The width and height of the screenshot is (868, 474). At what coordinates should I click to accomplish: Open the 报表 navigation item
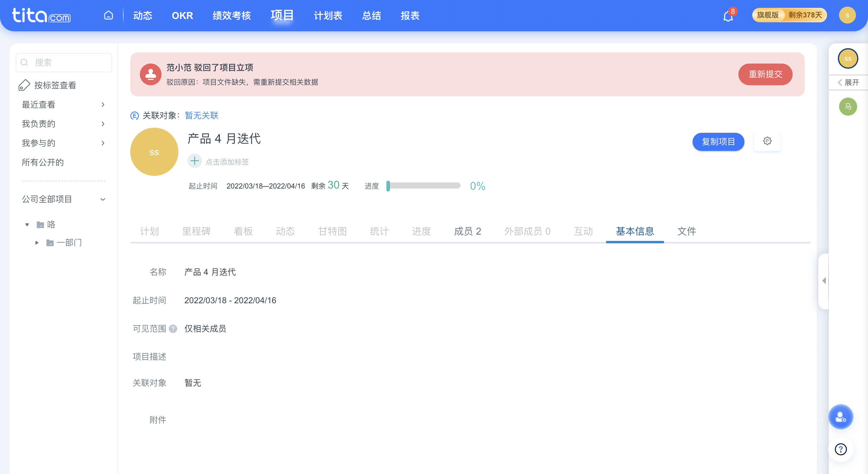(x=410, y=15)
